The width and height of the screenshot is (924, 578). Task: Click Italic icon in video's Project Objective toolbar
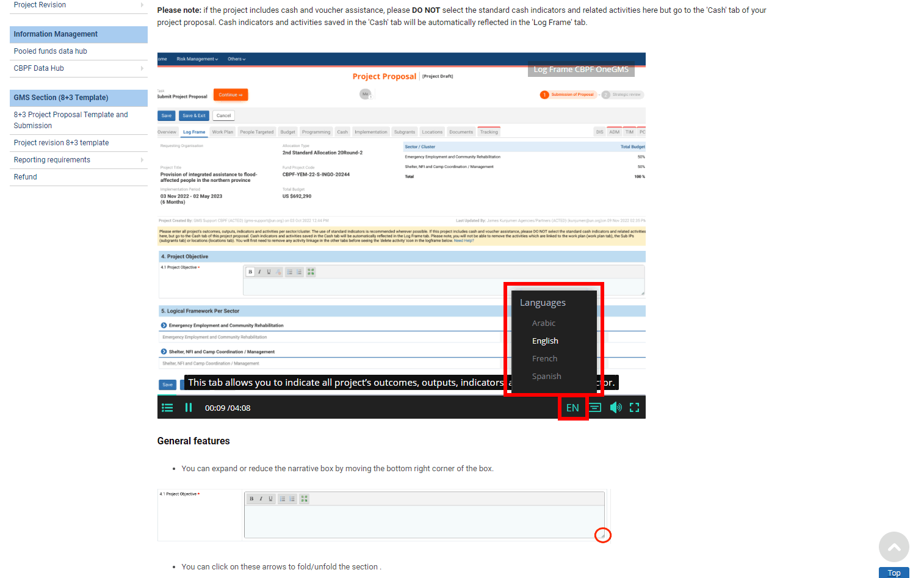259,272
